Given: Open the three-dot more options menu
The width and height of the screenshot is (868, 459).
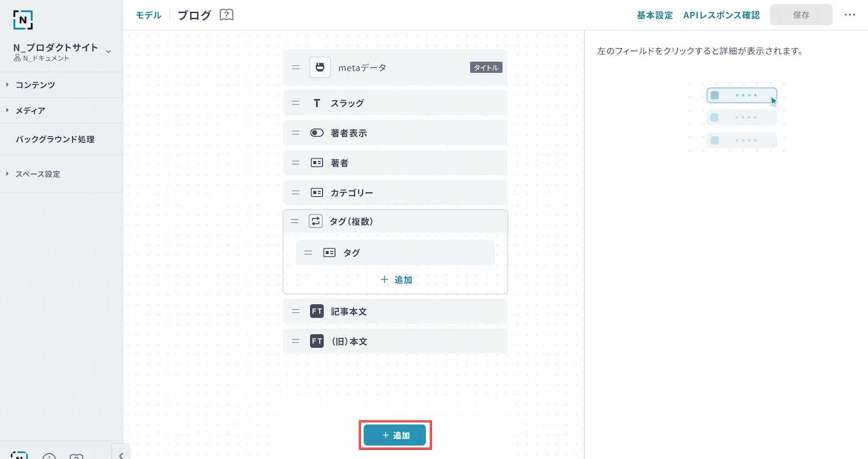Looking at the screenshot, I should pos(850,15).
